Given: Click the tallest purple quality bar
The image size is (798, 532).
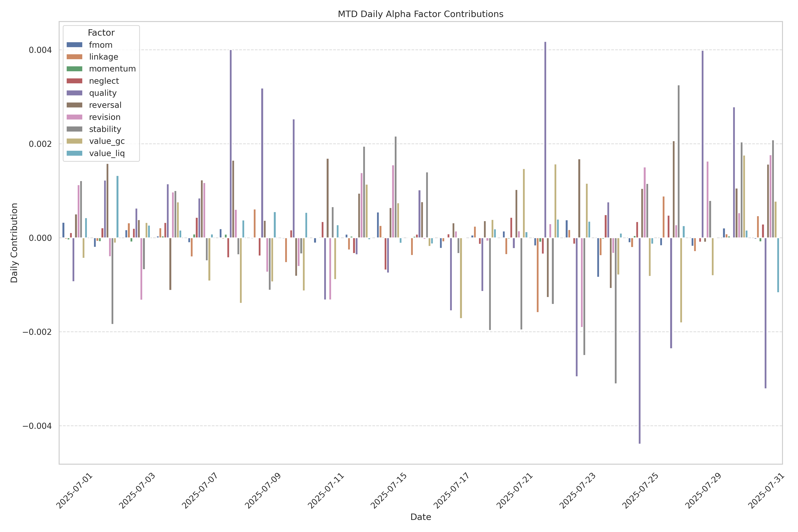Looking at the screenshot, I should click(x=545, y=139).
